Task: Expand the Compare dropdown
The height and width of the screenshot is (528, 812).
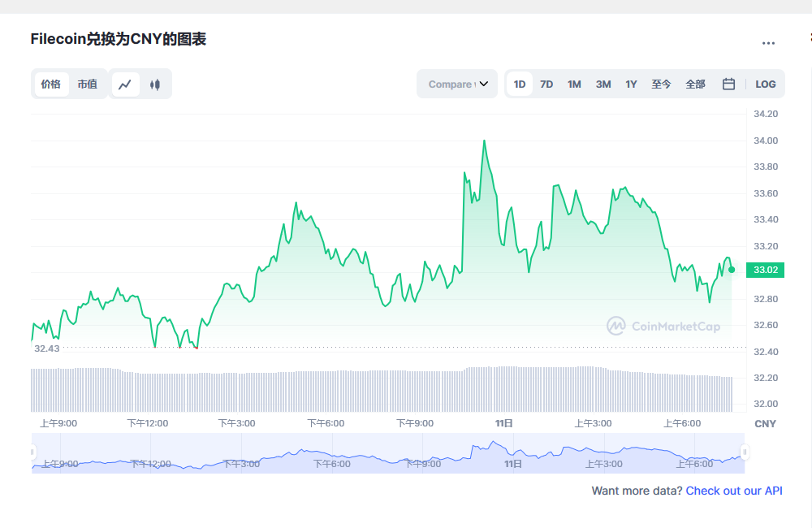Action: tap(457, 84)
